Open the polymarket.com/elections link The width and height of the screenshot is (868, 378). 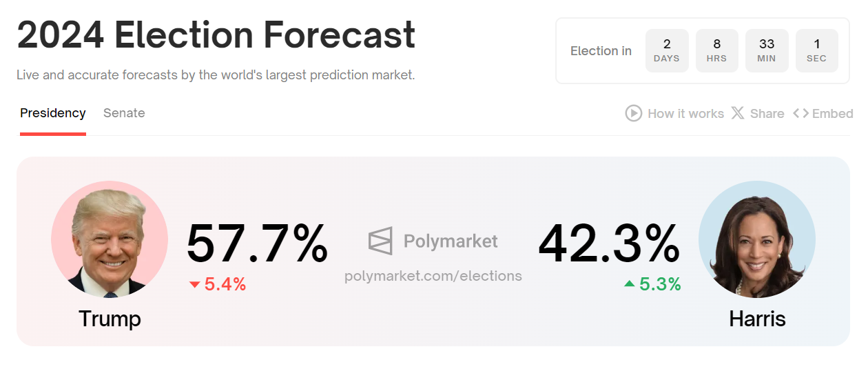click(x=433, y=276)
